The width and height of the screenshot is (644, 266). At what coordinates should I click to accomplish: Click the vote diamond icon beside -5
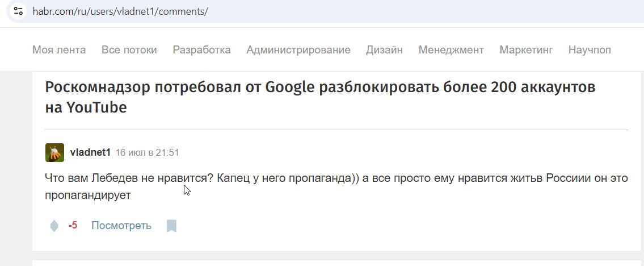coord(54,226)
